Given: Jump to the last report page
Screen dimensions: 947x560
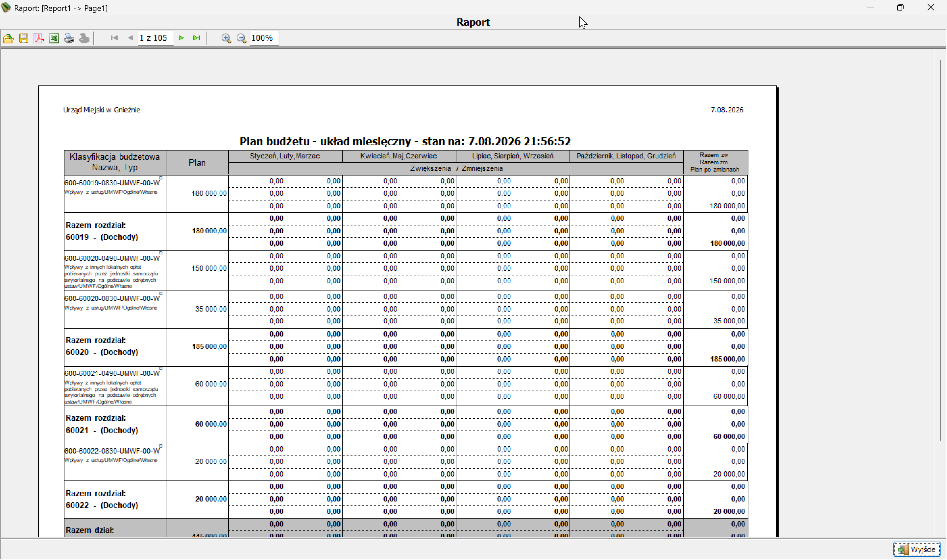Looking at the screenshot, I should pyautogui.click(x=196, y=38).
